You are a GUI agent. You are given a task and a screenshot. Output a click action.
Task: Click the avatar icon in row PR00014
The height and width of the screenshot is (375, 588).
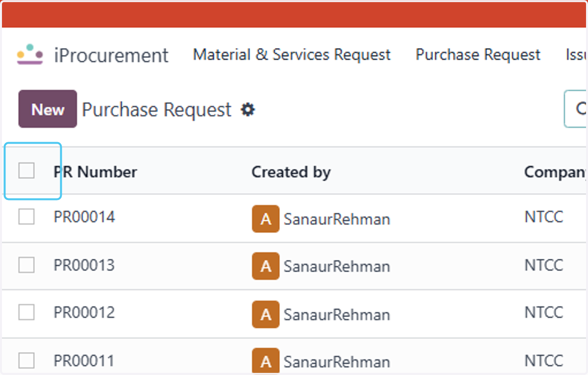[x=266, y=219]
